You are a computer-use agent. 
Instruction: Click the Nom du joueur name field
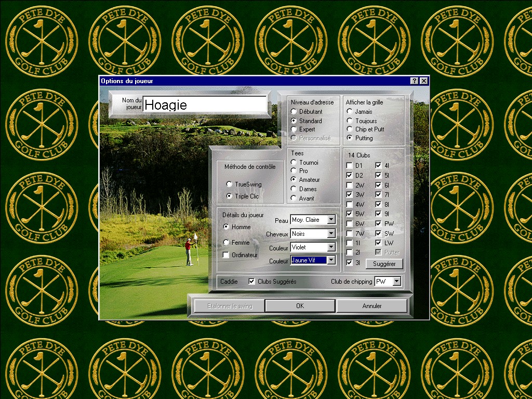(205, 104)
